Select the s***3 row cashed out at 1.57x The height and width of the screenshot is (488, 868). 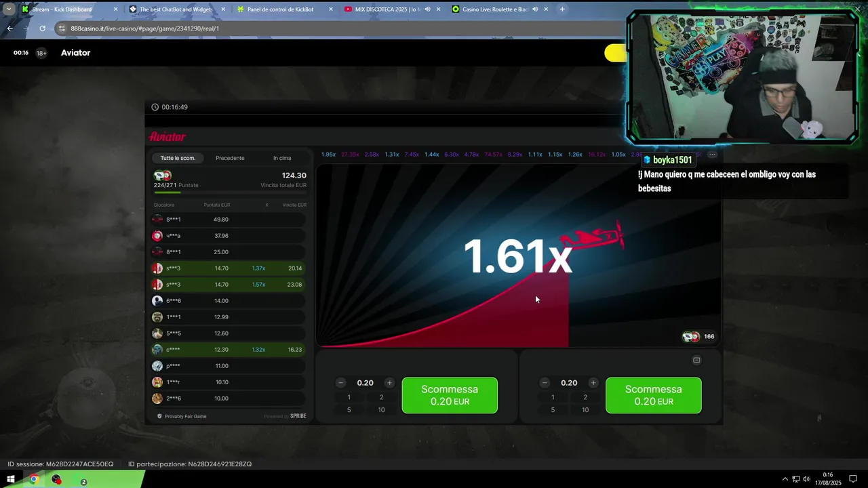click(x=229, y=285)
